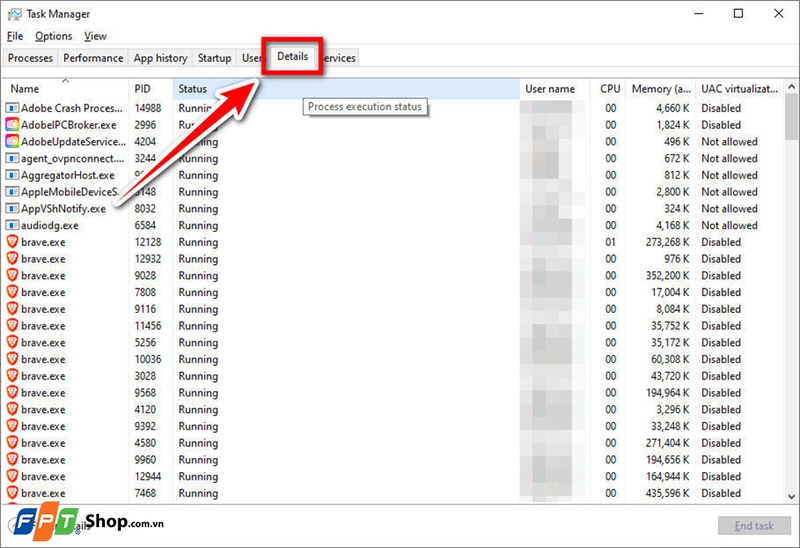Click the AppVShNotify.exe process name

[63, 209]
